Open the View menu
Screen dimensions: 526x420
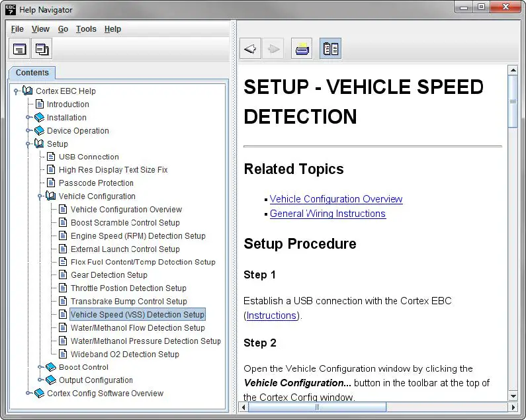(40, 29)
